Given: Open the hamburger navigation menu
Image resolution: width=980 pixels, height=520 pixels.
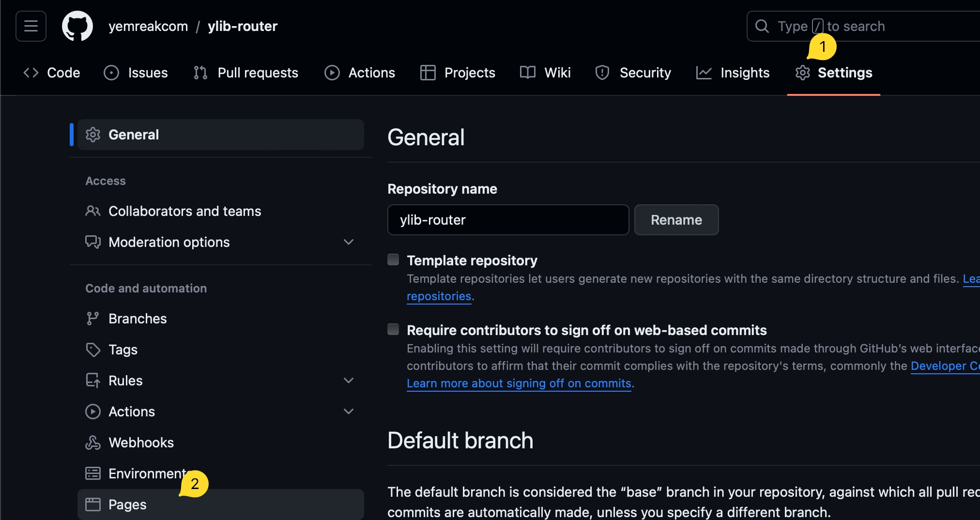Looking at the screenshot, I should click(x=31, y=26).
